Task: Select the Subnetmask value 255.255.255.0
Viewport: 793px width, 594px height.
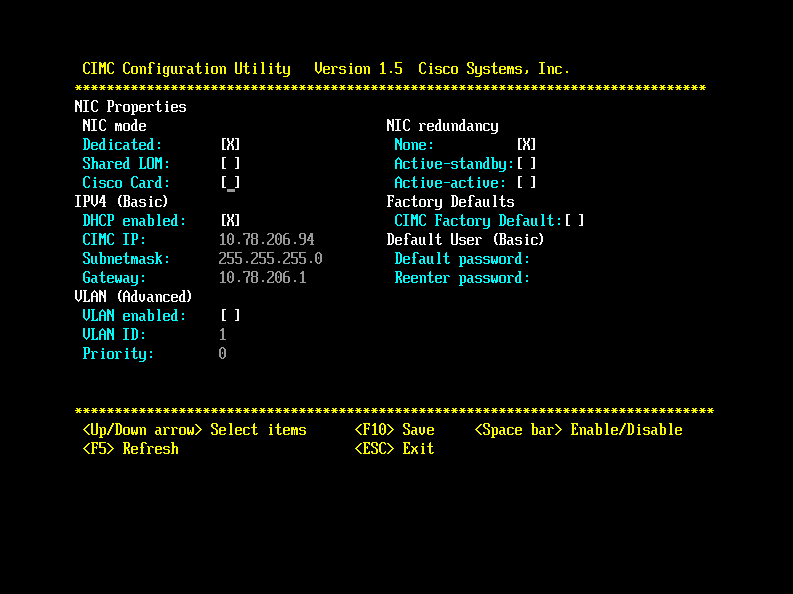Action: (270, 258)
